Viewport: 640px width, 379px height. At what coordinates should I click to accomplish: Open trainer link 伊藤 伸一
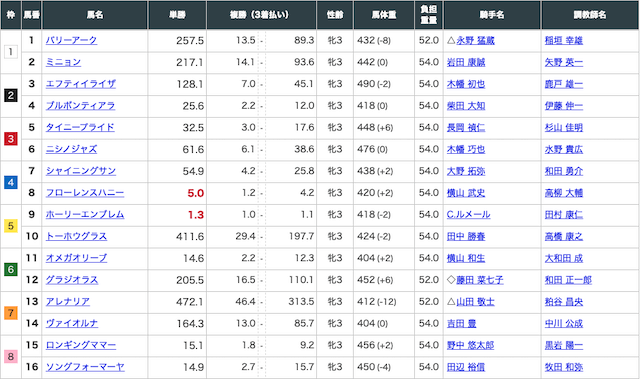pyautogui.click(x=564, y=106)
